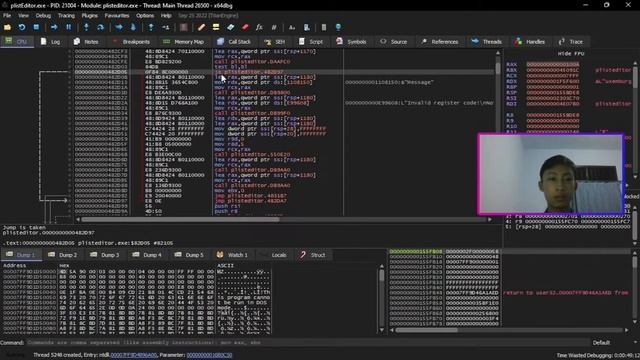The height and width of the screenshot is (360, 640).
Task: Switch to the References tab
Action: point(440,42)
